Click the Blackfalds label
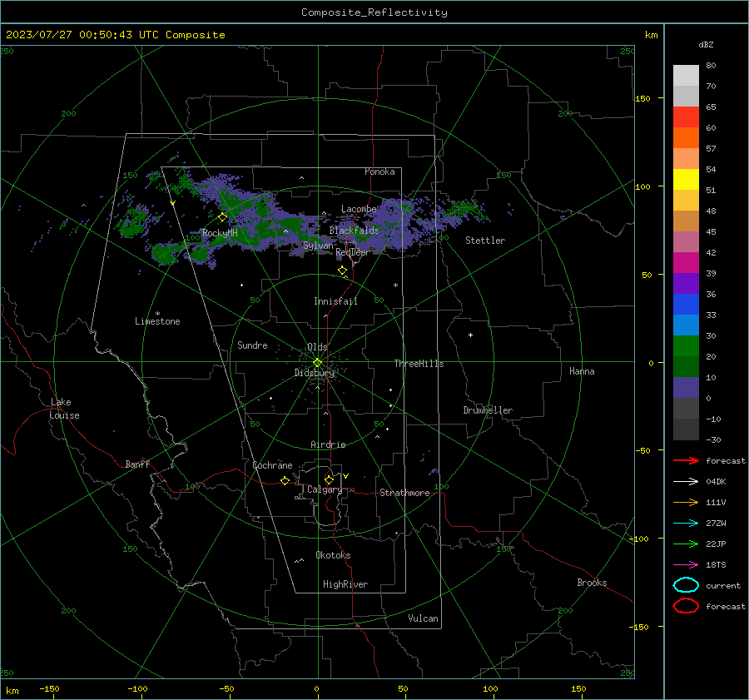The image size is (749, 700). [354, 231]
